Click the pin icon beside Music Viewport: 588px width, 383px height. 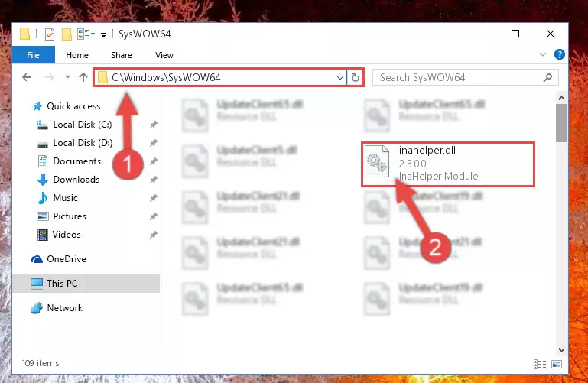click(x=154, y=198)
